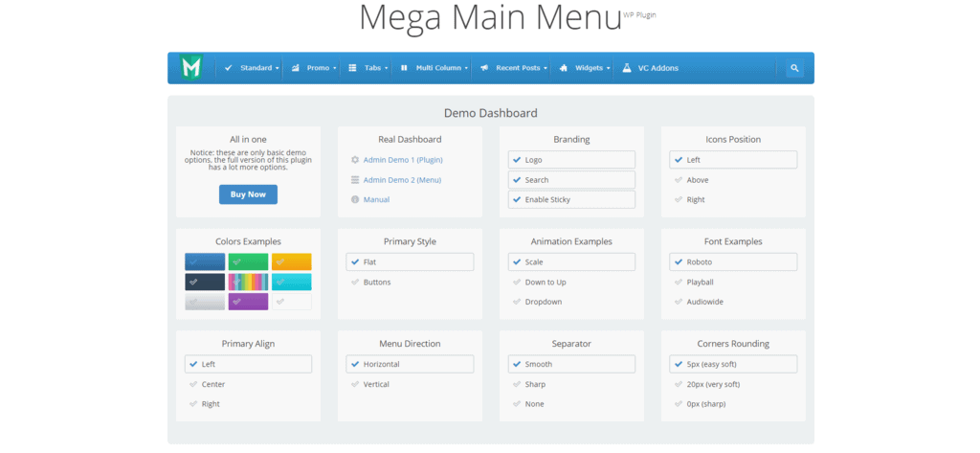Click the megaphone icon beside Recent Posts
Image resolution: width=980 pixels, height=453 pixels.
click(x=483, y=68)
